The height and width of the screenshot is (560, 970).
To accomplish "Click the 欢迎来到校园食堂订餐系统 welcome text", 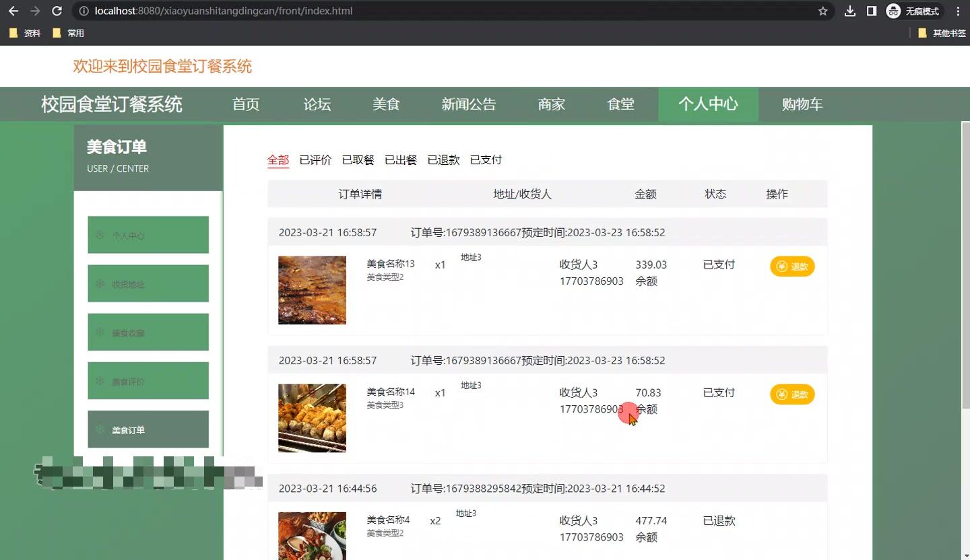I will point(162,66).
